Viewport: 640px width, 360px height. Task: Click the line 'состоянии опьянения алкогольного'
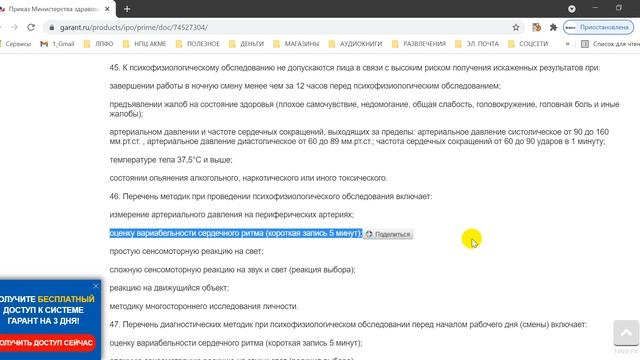point(248,178)
